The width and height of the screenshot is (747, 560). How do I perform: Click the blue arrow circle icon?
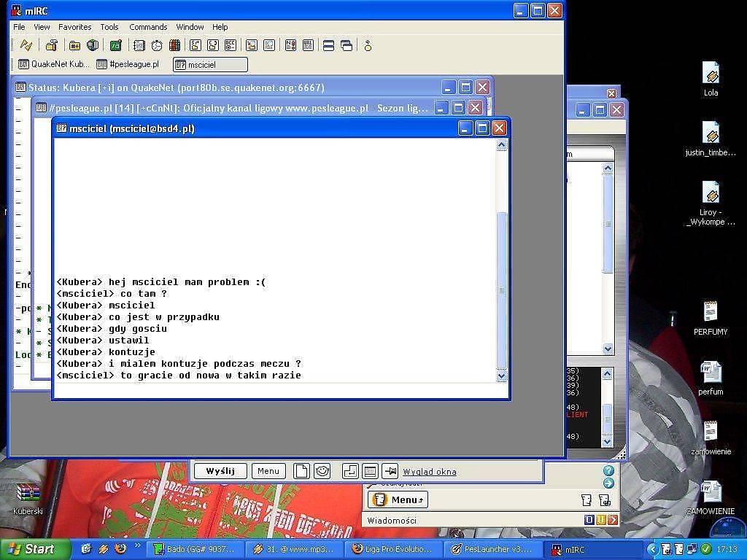[609, 483]
